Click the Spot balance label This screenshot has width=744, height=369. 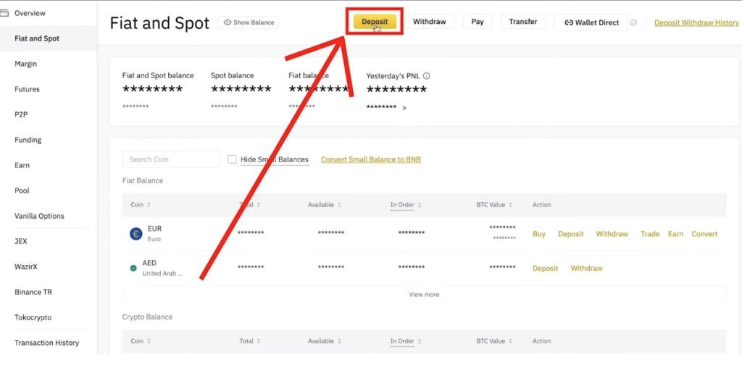pyautogui.click(x=232, y=75)
